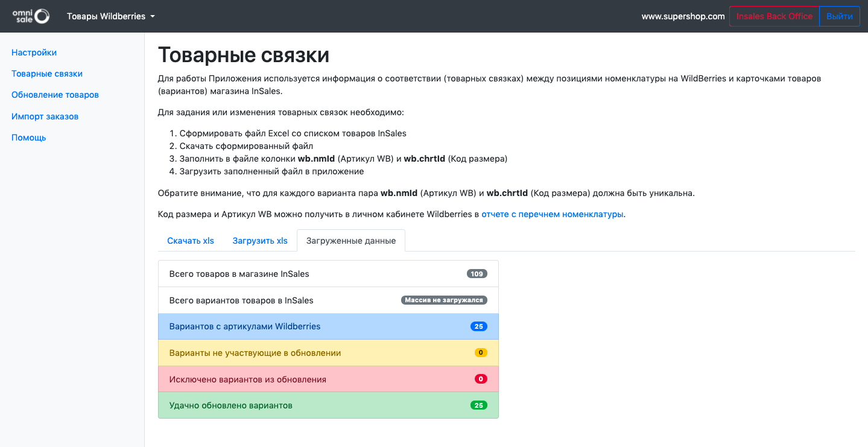The image size is (868, 447).
Task: Click the 109 products count badge
Action: pos(477,274)
